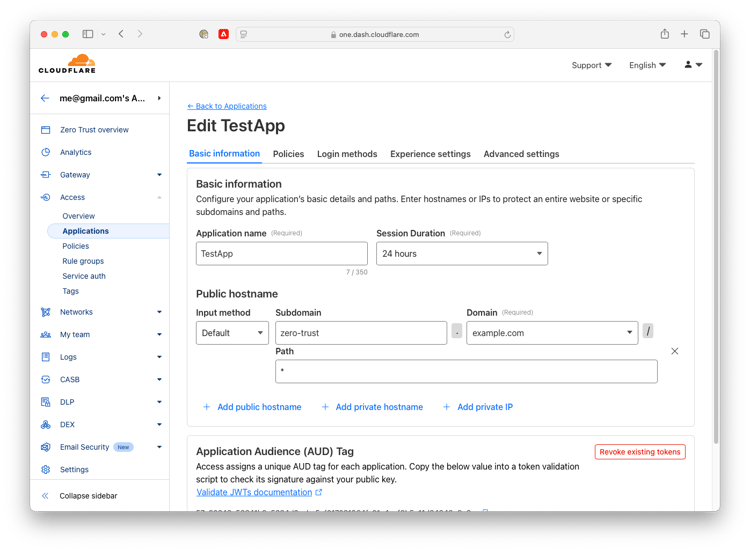The height and width of the screenshot is (551, 750).
Task: Show the tab overview icon
Action: tap(704, 34)
